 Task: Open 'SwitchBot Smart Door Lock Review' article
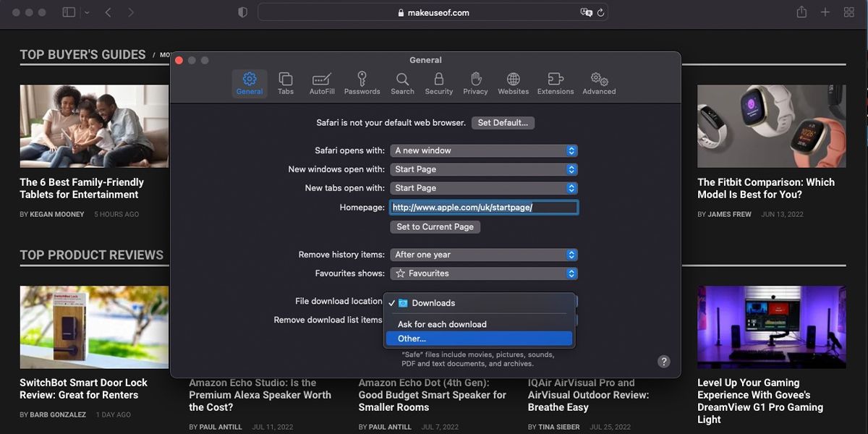tap(83, 388)
